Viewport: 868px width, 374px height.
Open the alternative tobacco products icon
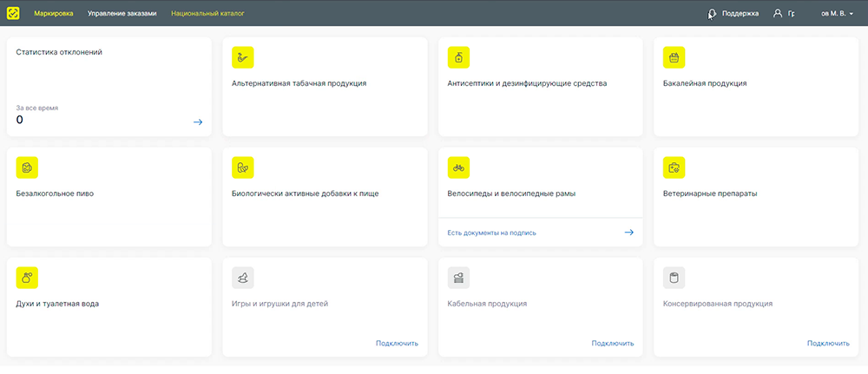tap(243, 57)
